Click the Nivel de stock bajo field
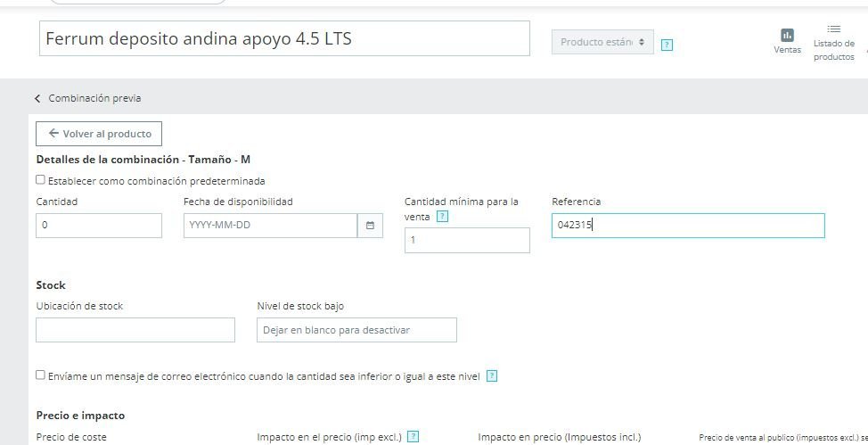Viewport: 868px width, 445px height. point(356,330)
